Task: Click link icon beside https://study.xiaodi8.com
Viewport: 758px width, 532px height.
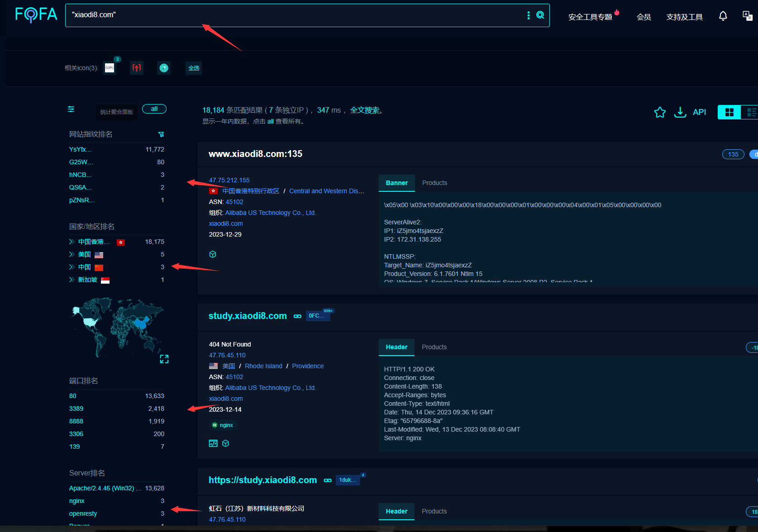Action: (328, 480)
